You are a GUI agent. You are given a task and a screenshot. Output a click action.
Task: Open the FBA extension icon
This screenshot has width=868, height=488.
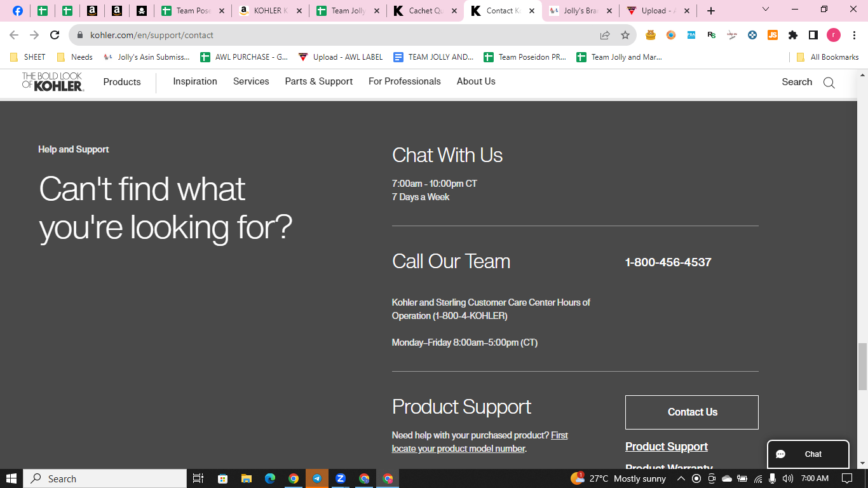[x=691, y=36]
